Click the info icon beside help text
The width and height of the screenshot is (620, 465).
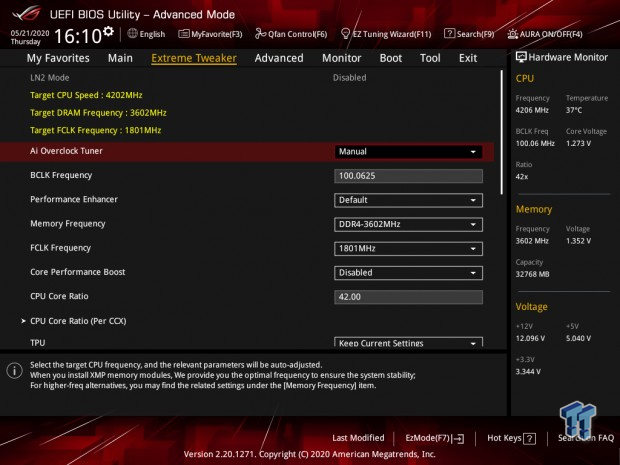[x=14, y=370]
